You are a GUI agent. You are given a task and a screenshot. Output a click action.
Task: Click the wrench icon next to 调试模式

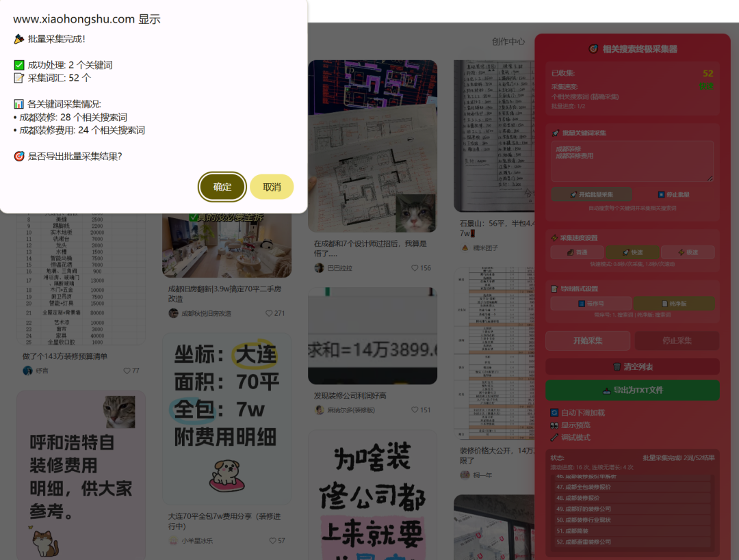coord(554,438)
